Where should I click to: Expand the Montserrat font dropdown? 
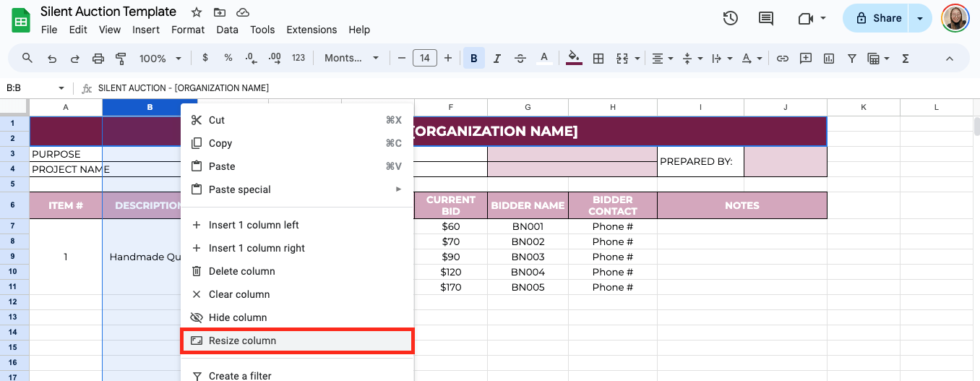click(352, 59)
